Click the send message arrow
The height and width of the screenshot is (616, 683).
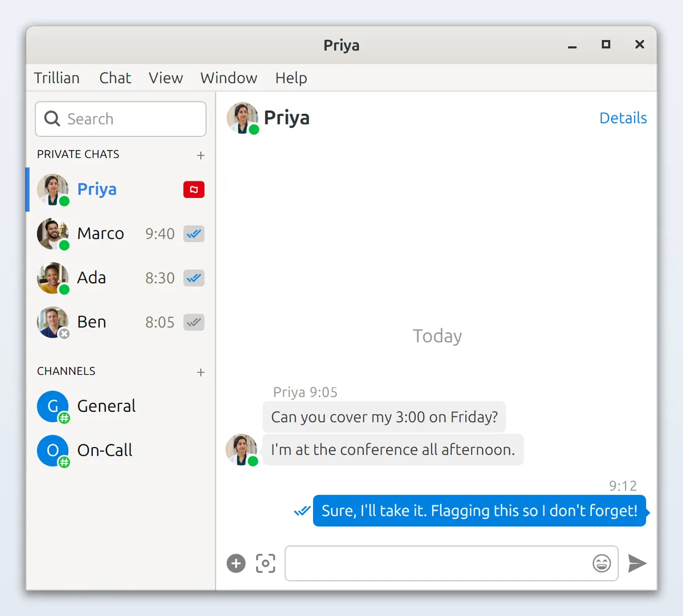pyautogui.click(x=637, y=564)
